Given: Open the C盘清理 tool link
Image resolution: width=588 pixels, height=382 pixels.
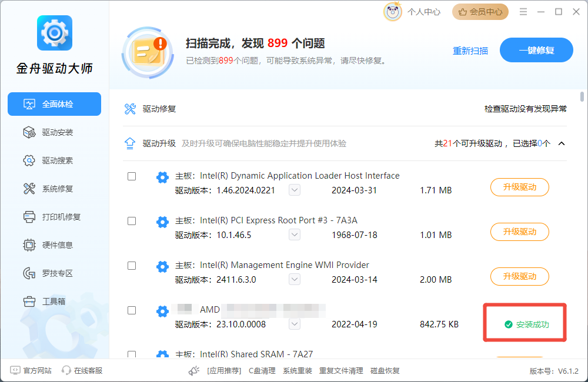Looking at the screenshot, I should pyautogui.click(x=262, y=371).
